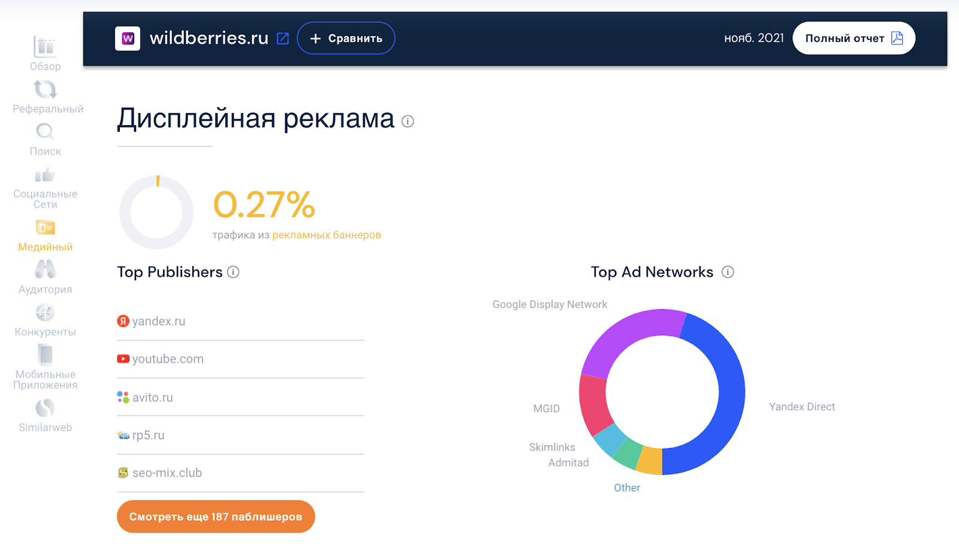Click info icon next to Top Publishers

click(233, 272)
